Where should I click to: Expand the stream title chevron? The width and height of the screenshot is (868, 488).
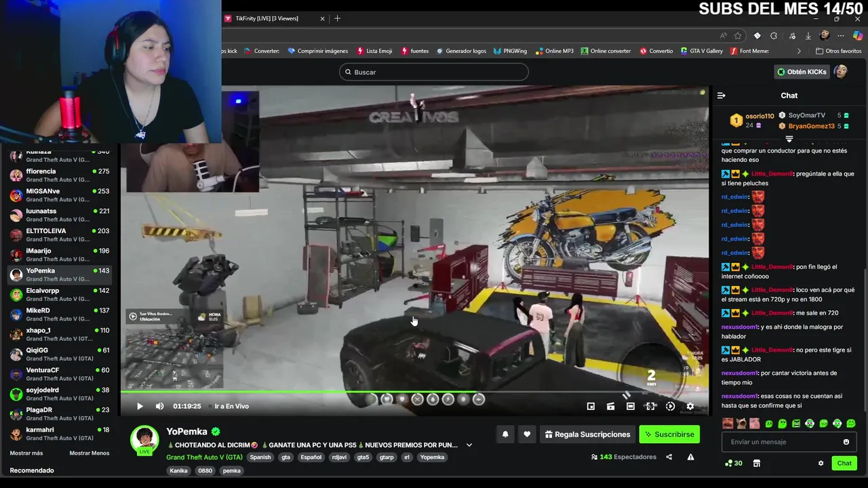469,445
